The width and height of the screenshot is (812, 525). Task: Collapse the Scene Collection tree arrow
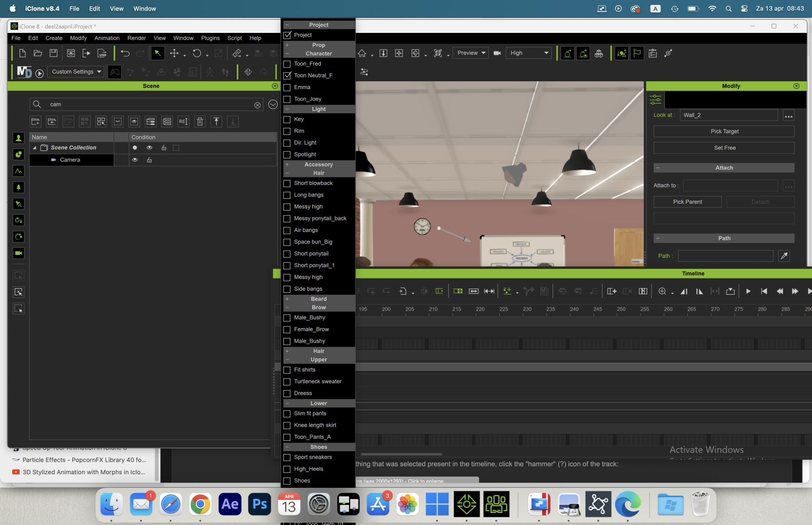tap(35, 148)
